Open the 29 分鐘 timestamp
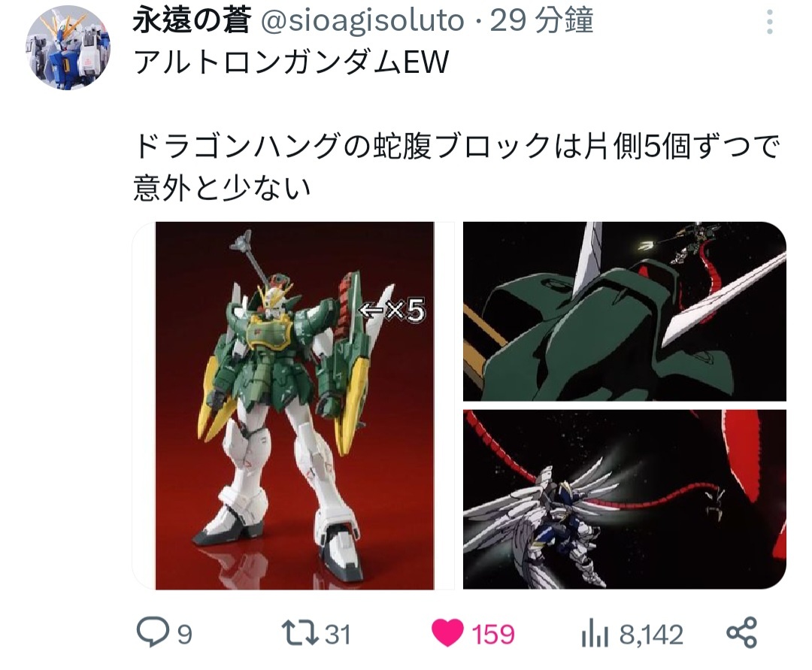 541,21
